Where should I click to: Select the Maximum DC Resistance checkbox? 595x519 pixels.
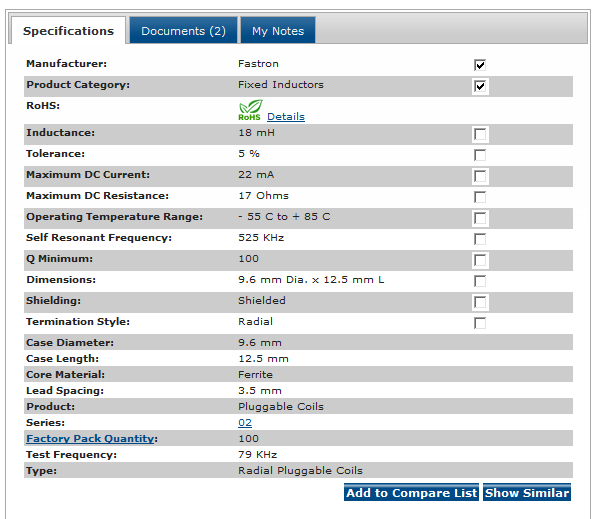(x=480, y=197)
